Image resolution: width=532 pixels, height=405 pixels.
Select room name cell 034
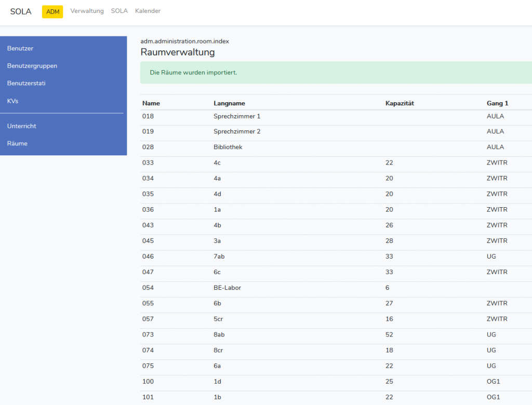[148, 178]
